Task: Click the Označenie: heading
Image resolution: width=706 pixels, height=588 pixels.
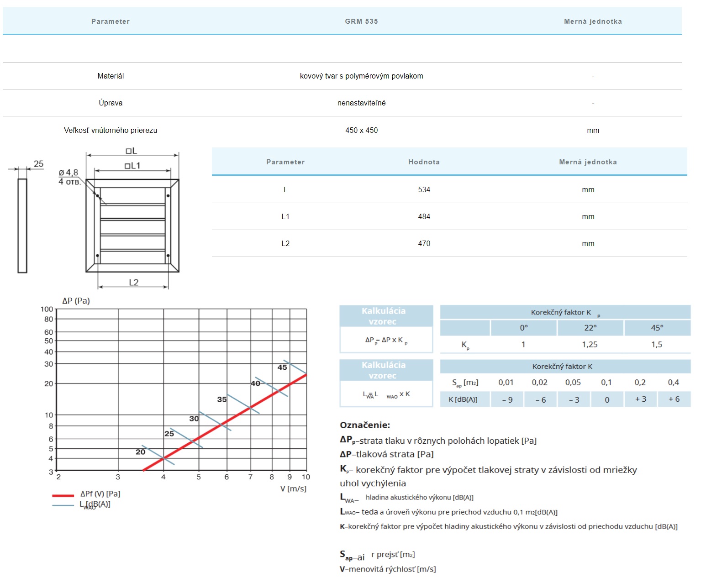Action: [x=365, y=425]
